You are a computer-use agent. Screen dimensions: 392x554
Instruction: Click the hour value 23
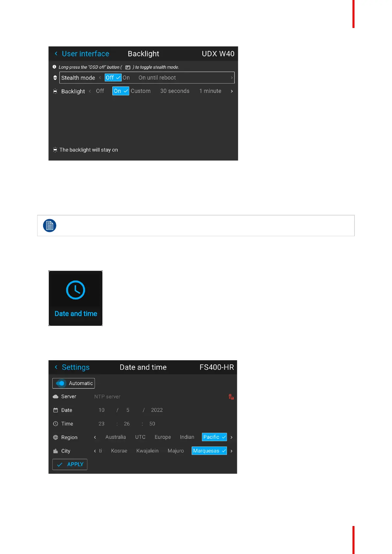(x=101, y=424)
